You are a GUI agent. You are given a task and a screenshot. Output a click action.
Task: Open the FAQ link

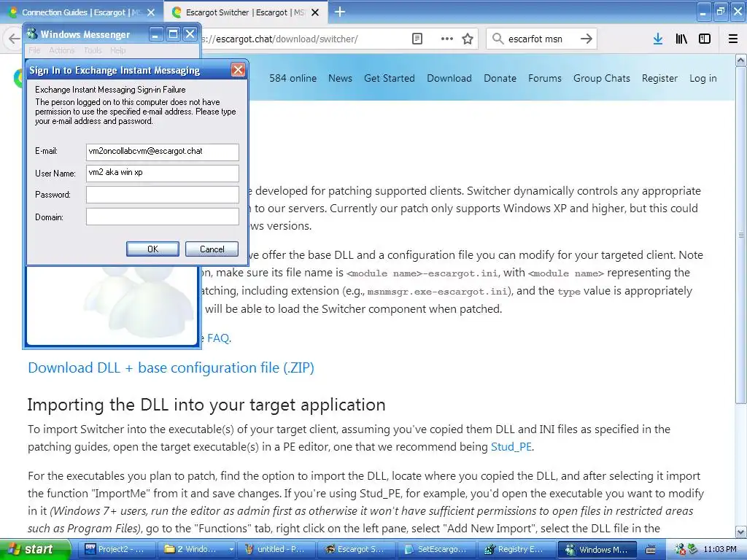pos(218,338)
